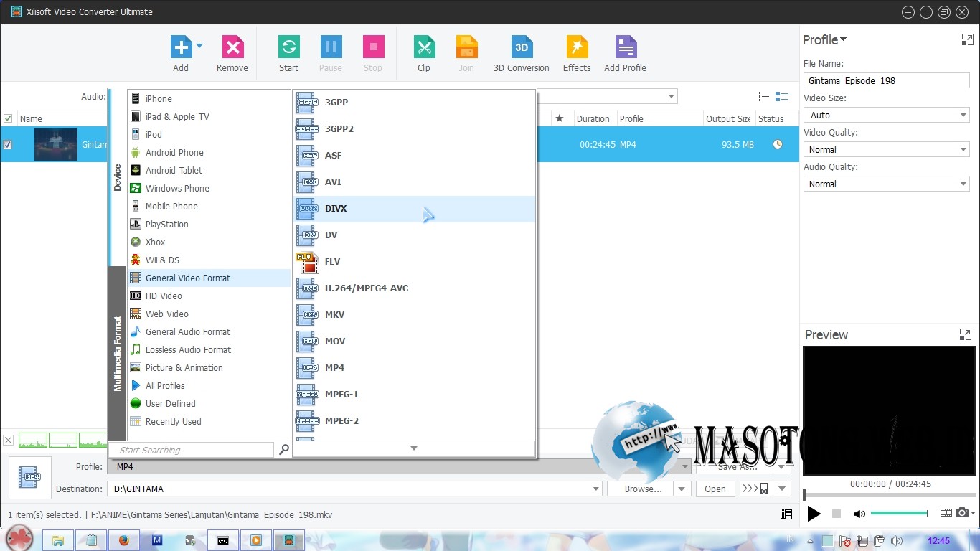
Task: Select Android Phone category
Action: [209, 152]
